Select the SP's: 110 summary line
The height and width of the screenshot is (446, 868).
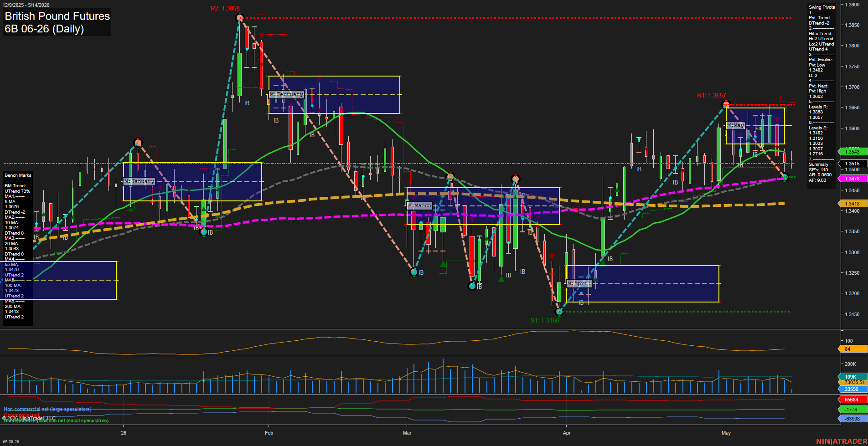tap(818, 170)
